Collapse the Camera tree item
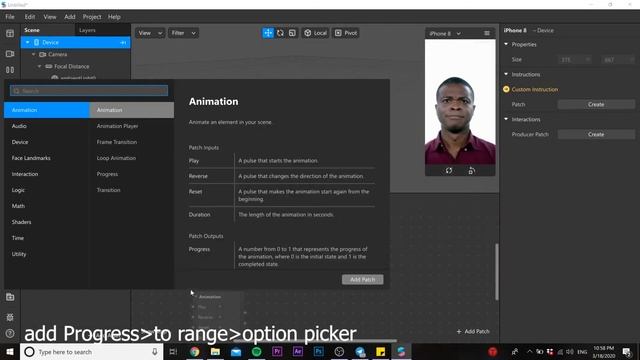Screen dimensions: 640x360 [33, 54]
